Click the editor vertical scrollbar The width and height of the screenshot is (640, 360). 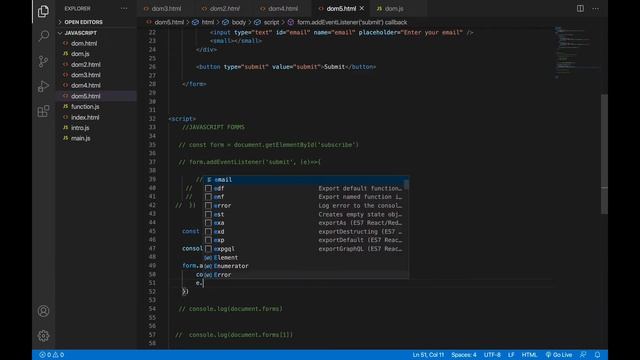point(604,154)
